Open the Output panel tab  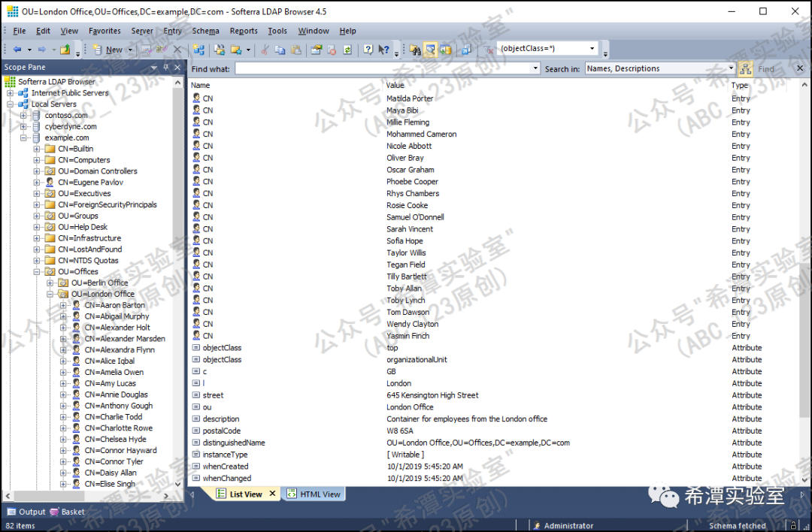[26, 512]
